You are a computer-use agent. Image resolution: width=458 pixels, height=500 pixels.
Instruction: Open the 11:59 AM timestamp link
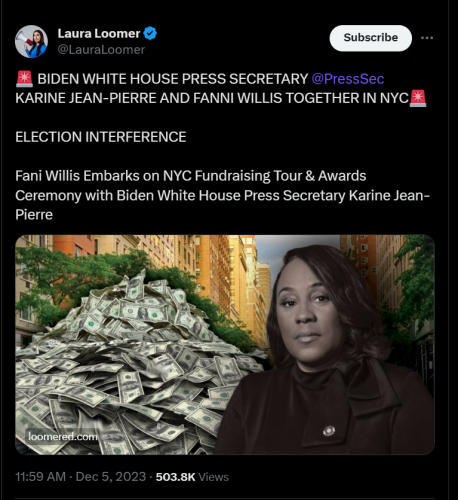41,477
